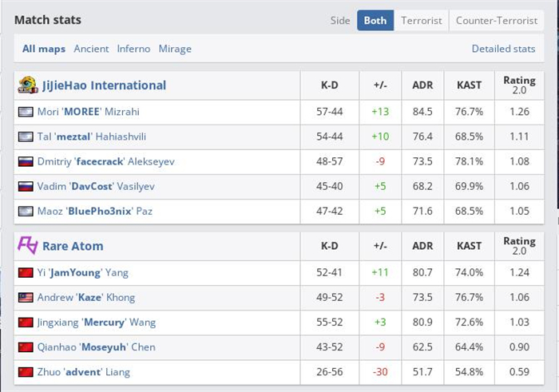Click the Chinese flag beside JamYoung

click(26, 272)
